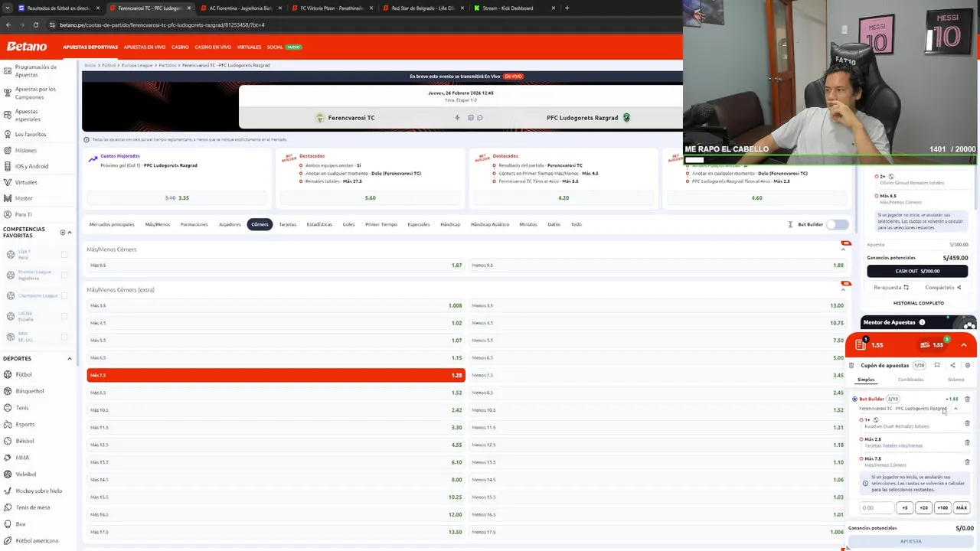Check the LaLiga España checkbox
The height and width of the screenshot is (551, 980).
point(64,316)
